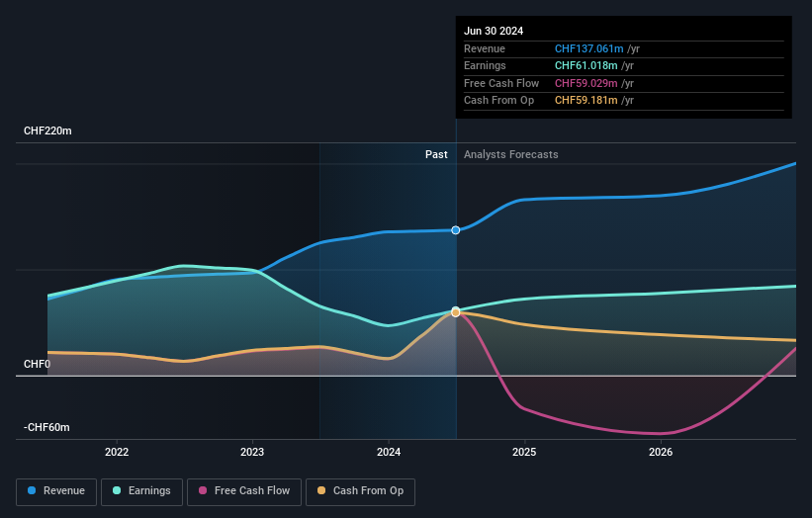
Task: Click the Free Cash Flow label in tooltip
Action: point(501,83)
